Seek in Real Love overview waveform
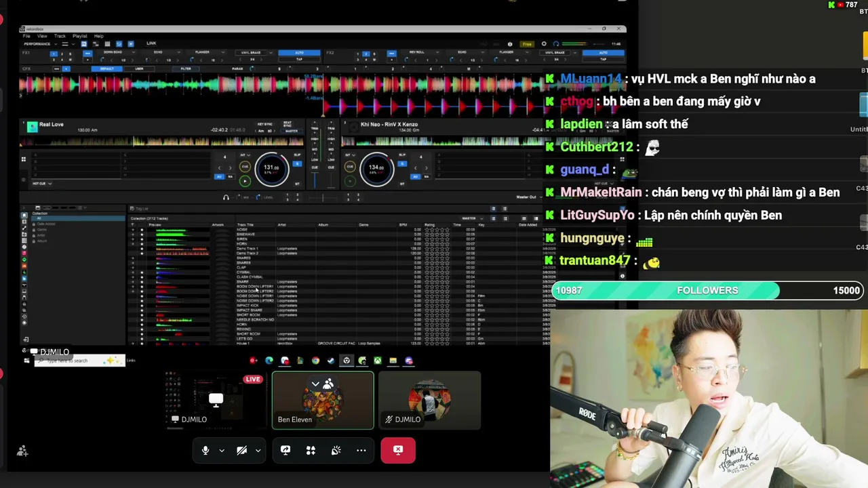Image resolution: width=868 pixels, height=488 pixels. tap(162, 142)
